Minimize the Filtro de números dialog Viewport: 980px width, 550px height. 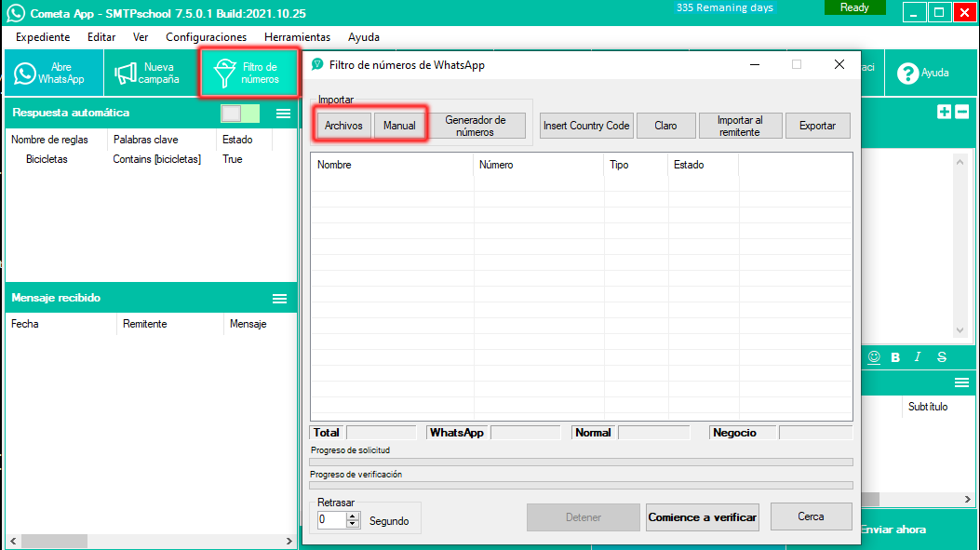tap(755, 64)
